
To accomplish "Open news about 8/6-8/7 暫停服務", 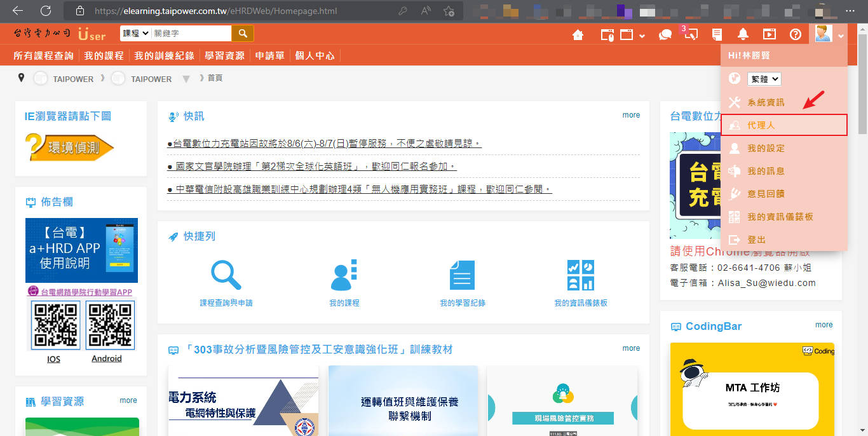I will click(x=324, y=144).
